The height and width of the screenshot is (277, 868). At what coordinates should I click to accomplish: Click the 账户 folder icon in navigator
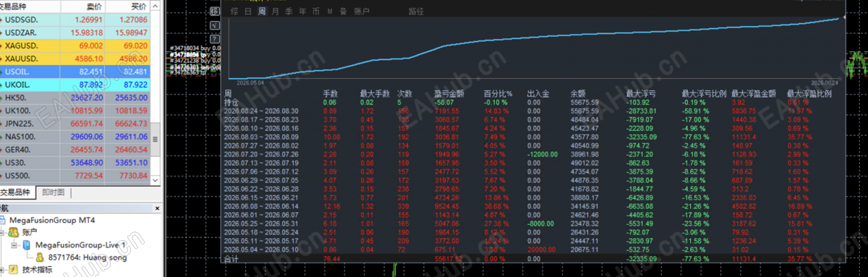coord(14,233)
